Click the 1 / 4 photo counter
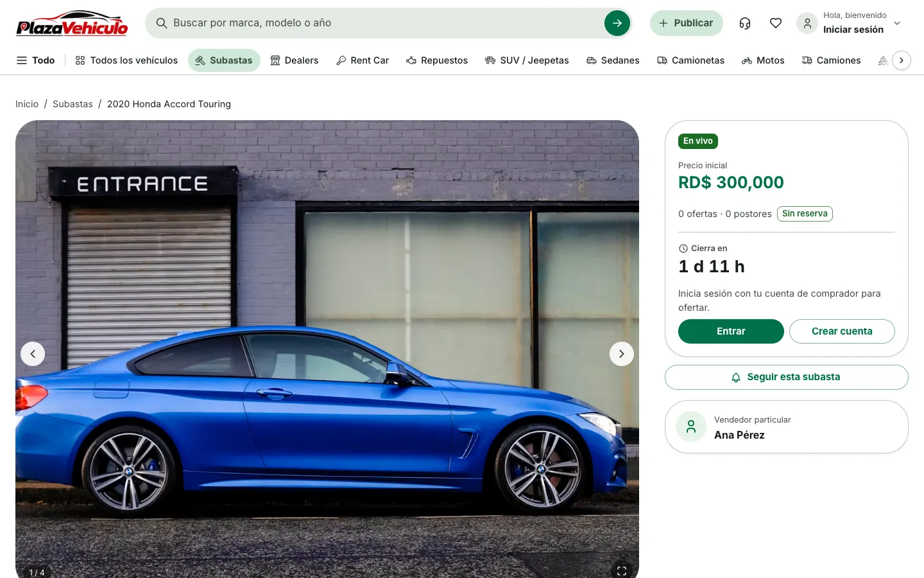 pyautogui.click(x=37, y=572)
